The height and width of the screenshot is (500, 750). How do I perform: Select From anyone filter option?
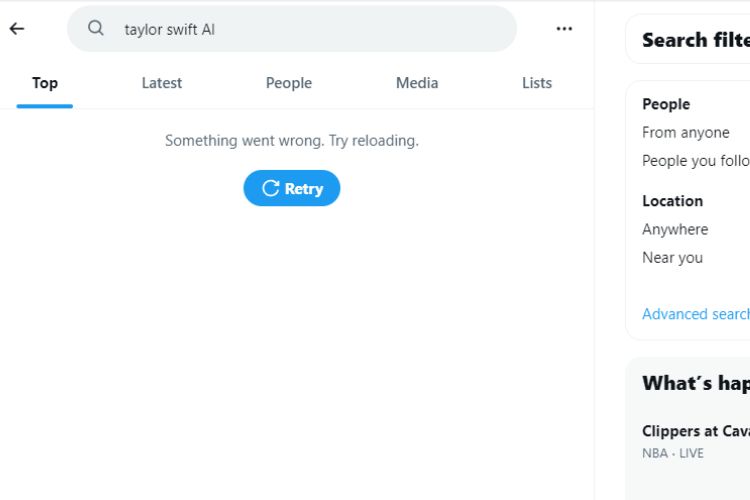point(686,132)
